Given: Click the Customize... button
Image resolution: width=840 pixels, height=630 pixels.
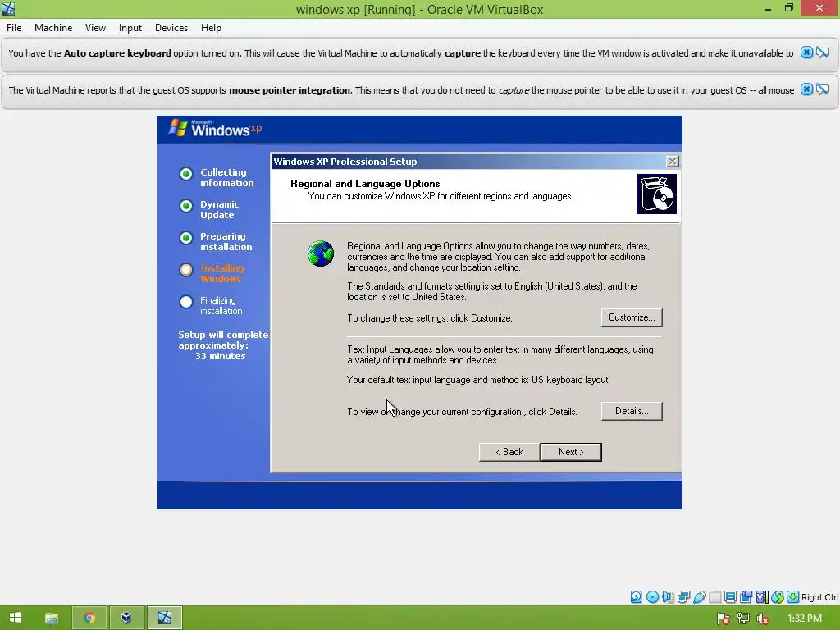Looking at the screenshot, I should click(632, 317).
